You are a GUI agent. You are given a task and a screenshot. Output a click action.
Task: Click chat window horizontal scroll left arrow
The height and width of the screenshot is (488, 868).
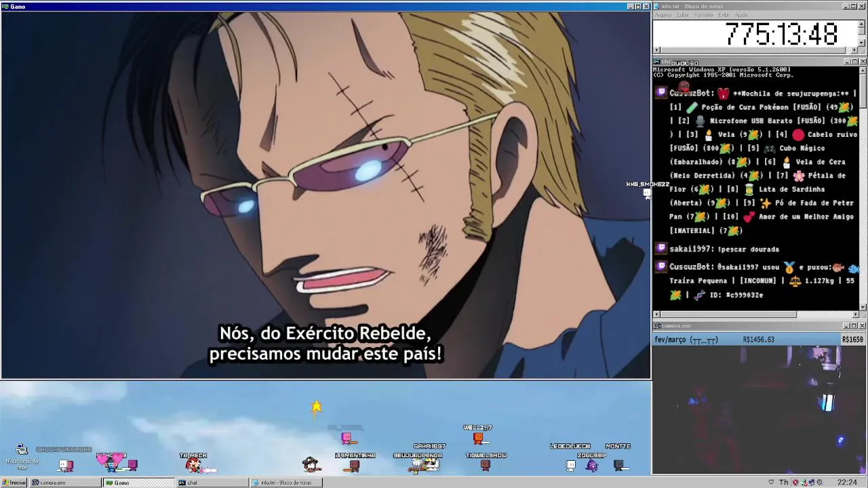click(656, 314)
